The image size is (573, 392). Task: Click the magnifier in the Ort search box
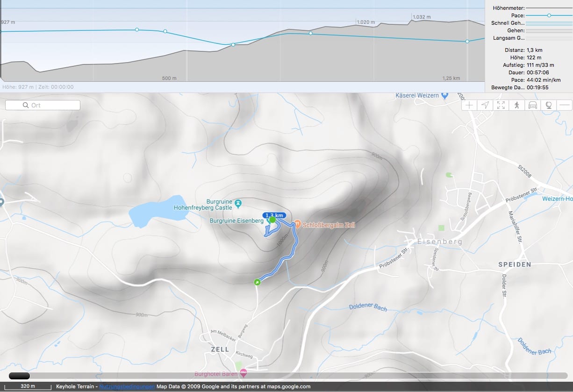pos(26,105)
